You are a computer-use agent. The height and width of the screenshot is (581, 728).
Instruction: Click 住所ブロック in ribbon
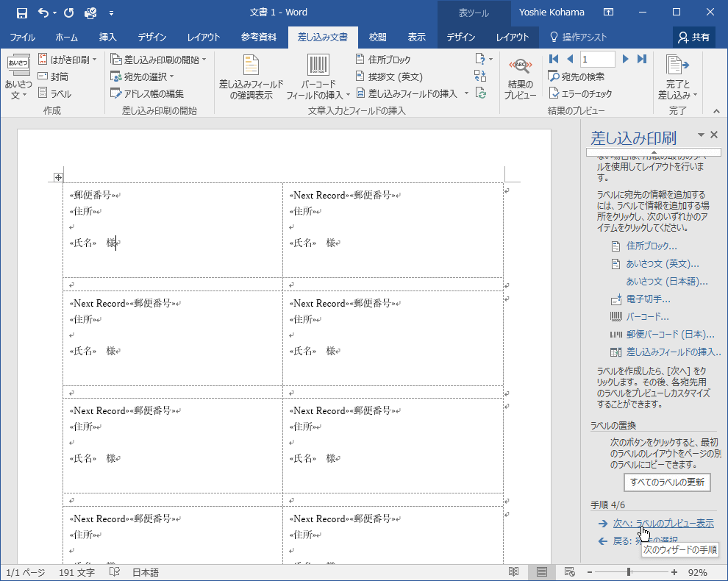[384, 60]
